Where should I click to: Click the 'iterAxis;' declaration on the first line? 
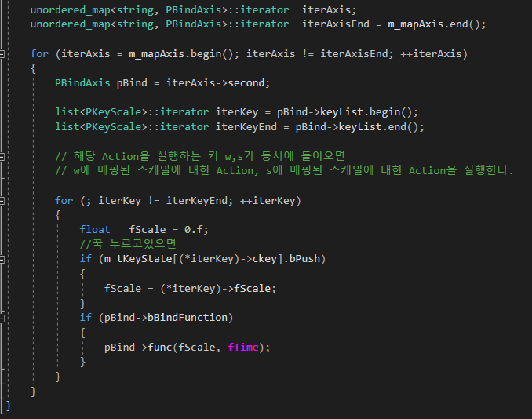click(x=329, y=10)
